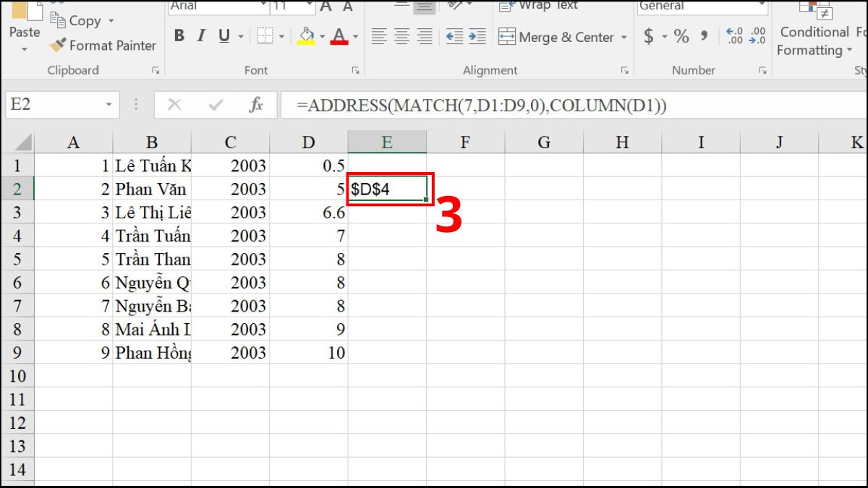Click the Increase Decimal icon

pos(733,35)
